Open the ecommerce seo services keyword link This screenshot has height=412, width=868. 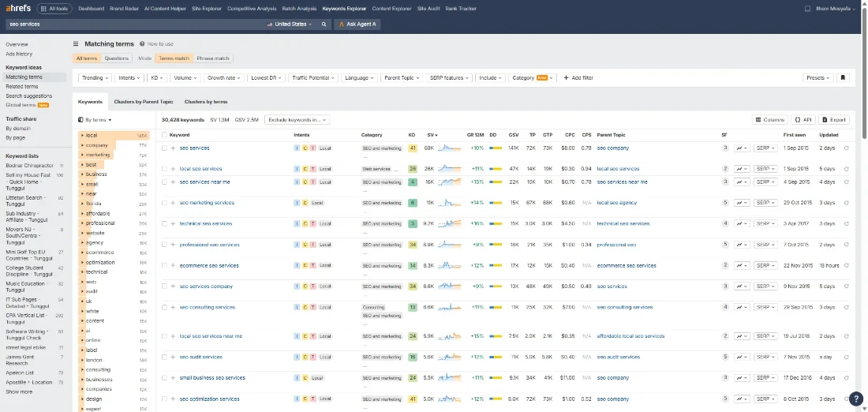pos(209,266)
